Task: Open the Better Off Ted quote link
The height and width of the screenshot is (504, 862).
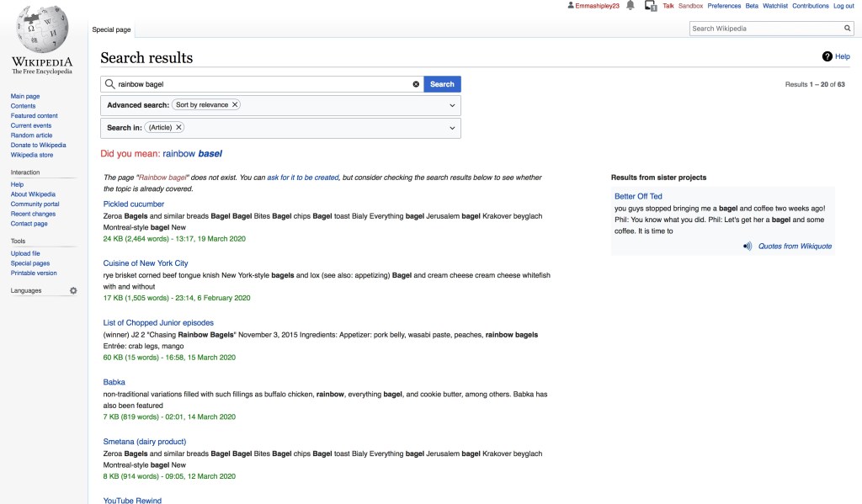Action: (x=638, y=196)
